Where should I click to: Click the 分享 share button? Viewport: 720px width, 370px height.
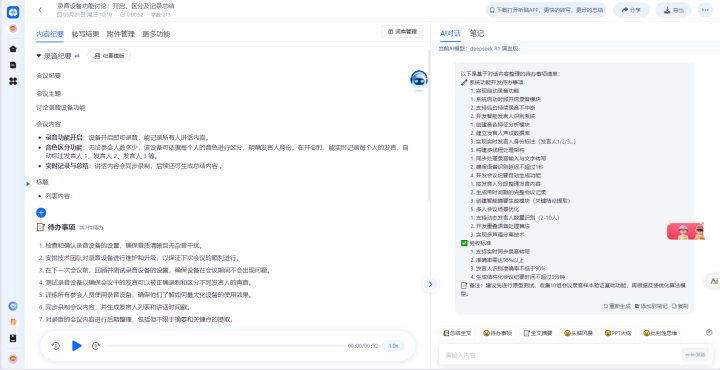coord(630,10)
